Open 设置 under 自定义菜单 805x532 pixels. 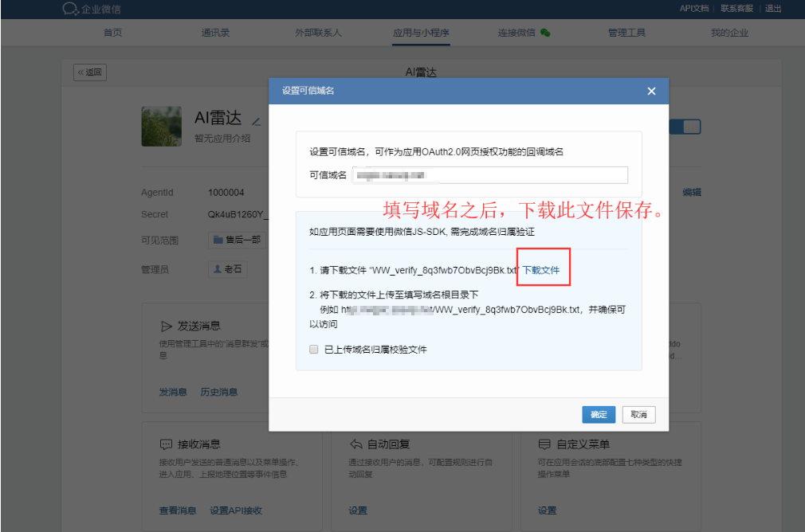click(548, 511)
